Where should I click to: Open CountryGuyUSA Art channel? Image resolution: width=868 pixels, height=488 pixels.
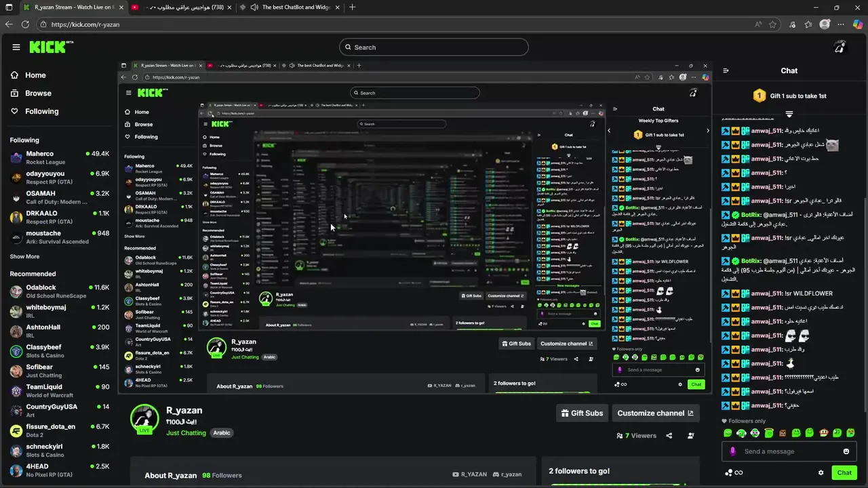[x=60, y=411]
